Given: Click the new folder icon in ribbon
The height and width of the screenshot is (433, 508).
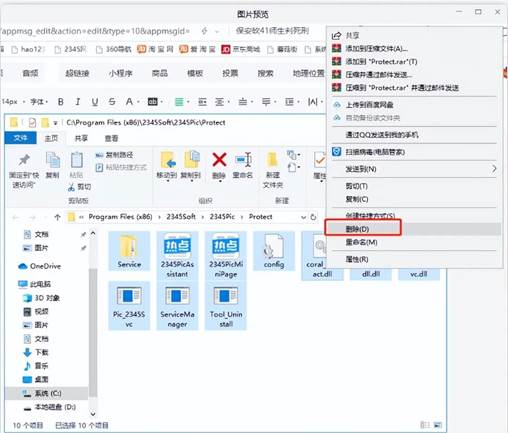Looking at the screenshot, I should point(273,160).
